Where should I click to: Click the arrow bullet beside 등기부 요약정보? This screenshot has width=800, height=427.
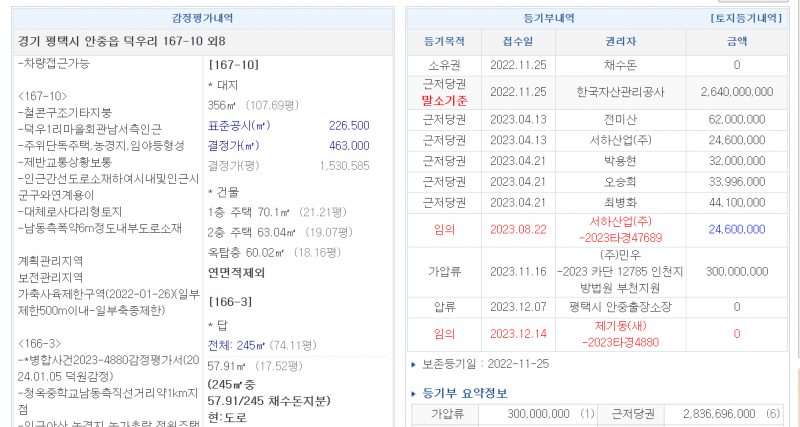pyautogui.click(x=414, y=391)
